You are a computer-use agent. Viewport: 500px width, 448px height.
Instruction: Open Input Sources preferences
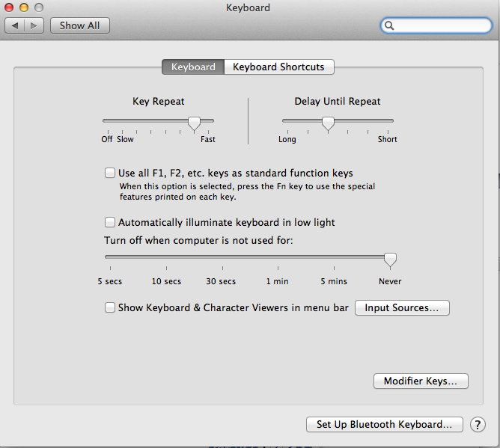click(x=402, y=308)
